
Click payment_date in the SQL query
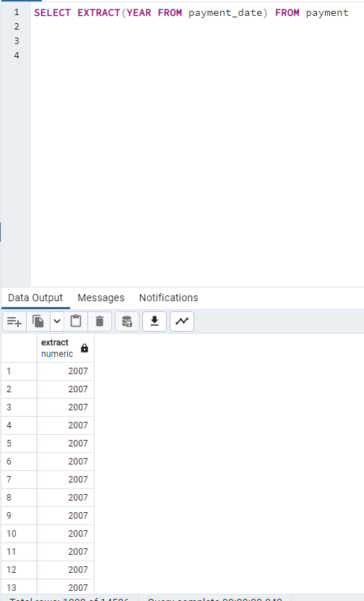click(x=225, y=13)
